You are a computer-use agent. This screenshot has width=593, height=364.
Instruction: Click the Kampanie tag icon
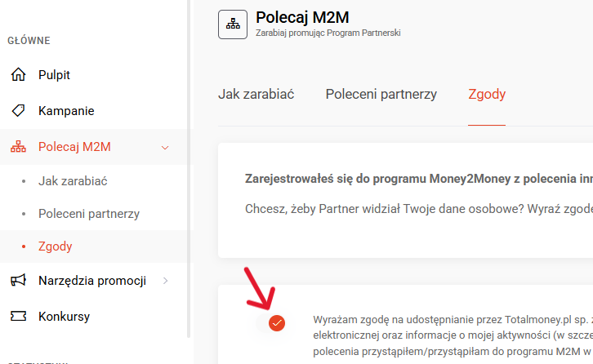[18, 111]
